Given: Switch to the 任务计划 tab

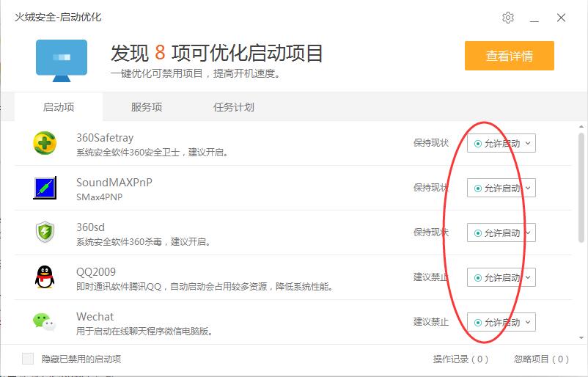Looking at the screenshot, I should (x=234, y=107).
